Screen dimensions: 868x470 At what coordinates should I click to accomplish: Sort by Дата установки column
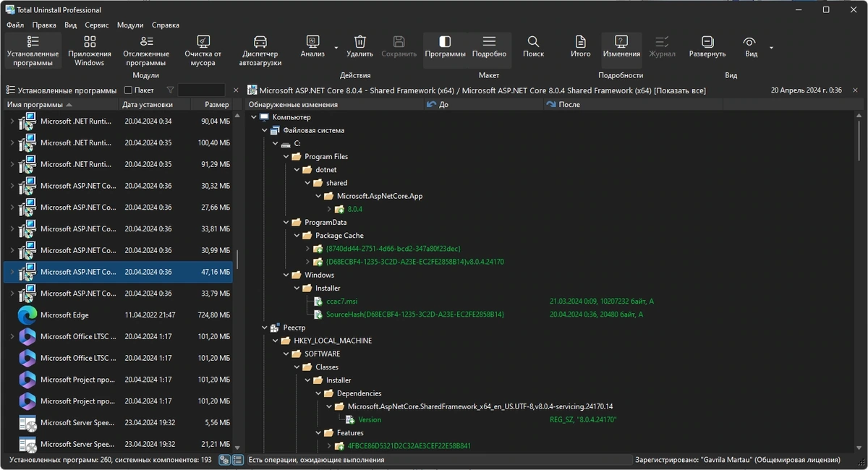pyautogui.click(x=154, y=105)
